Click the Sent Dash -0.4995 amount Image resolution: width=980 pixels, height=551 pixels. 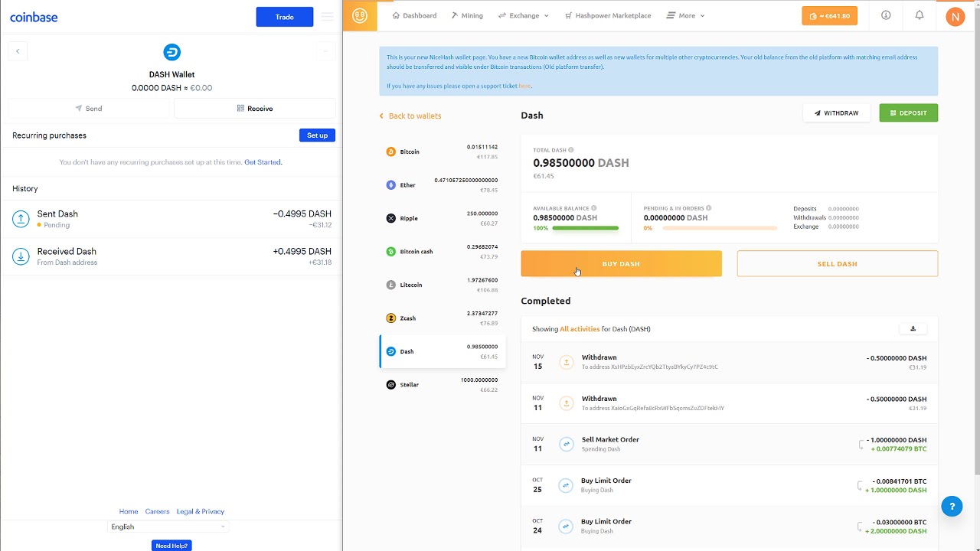click(x=302, y=214)
